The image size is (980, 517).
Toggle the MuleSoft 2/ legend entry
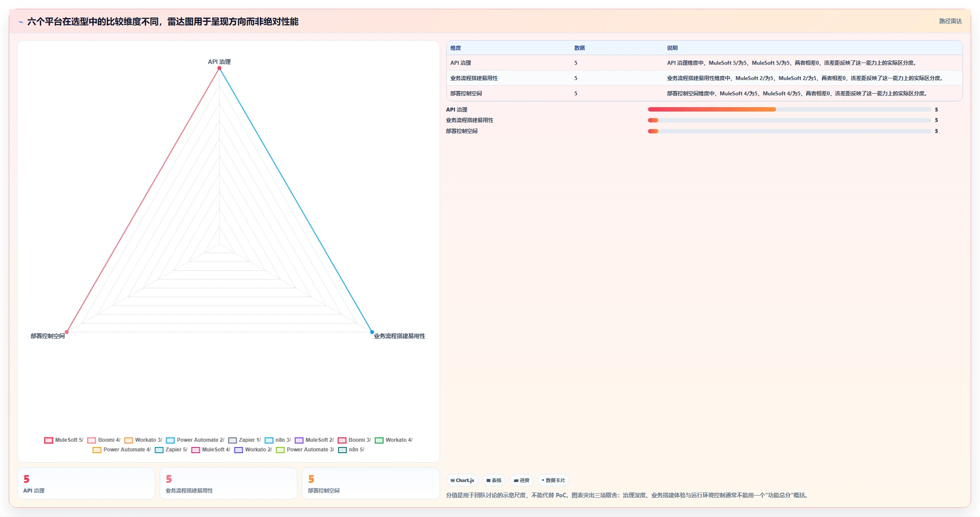314,440
